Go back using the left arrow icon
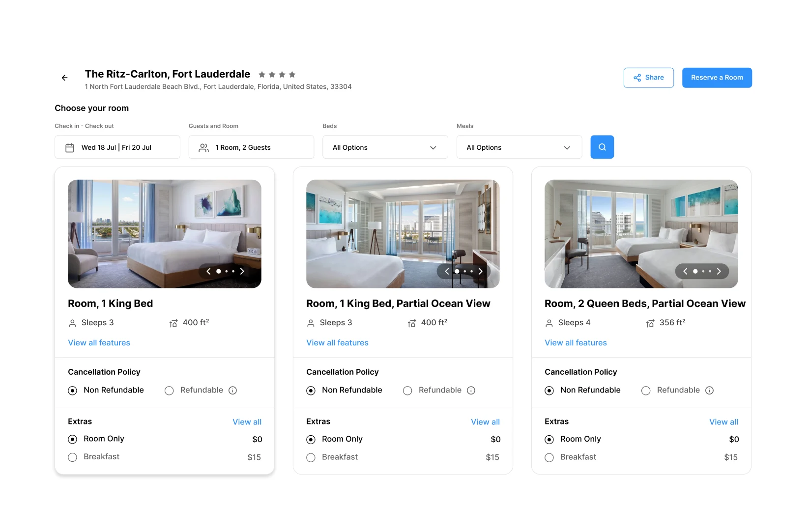This screenshot has width=808, height=532. click(x=64, y=78)
